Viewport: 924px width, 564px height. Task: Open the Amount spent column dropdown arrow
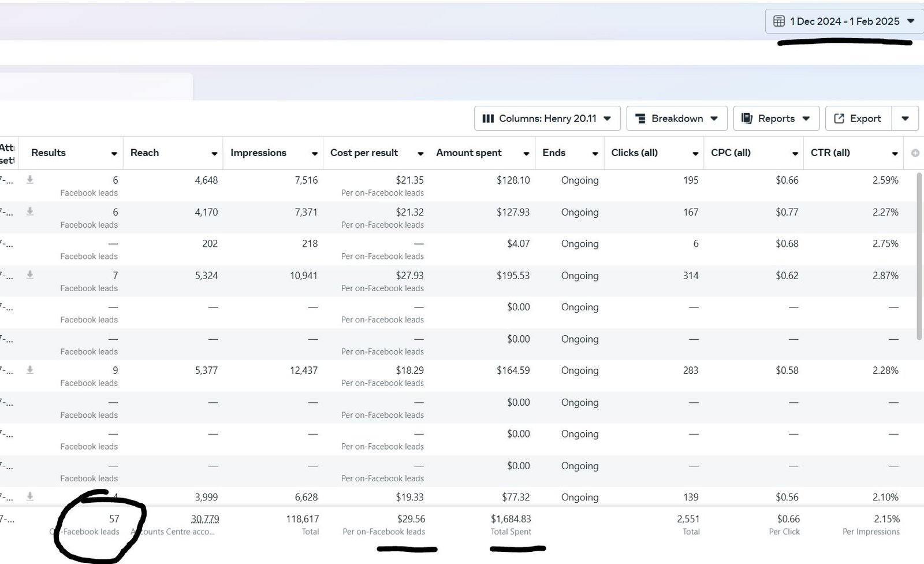pos(526,154)
